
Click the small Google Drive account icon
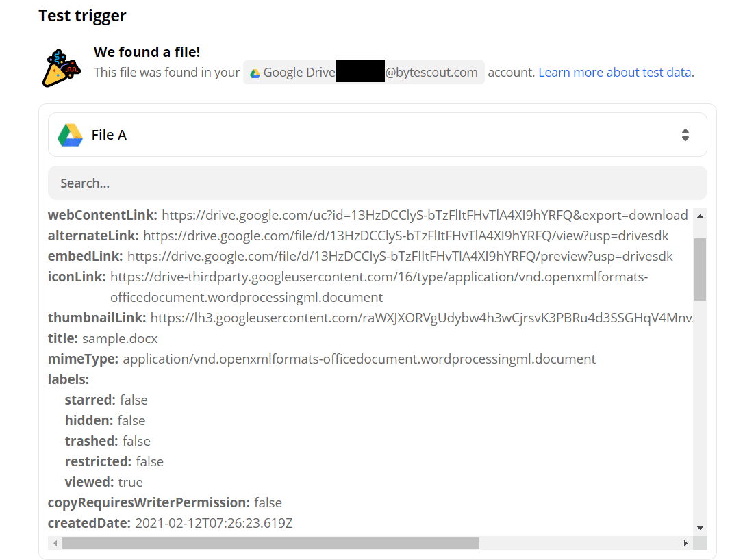[x=255, y=73]
